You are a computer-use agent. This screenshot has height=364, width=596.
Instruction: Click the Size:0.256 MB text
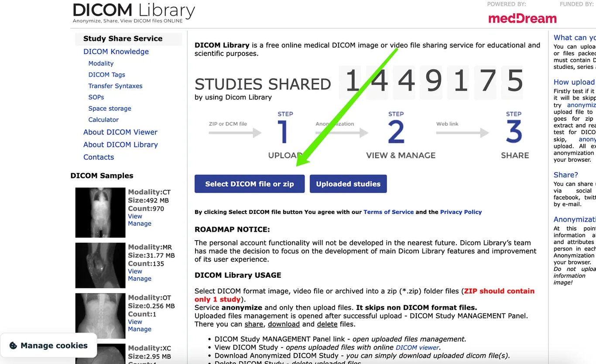pyautogui.click(x=151, y=306)
